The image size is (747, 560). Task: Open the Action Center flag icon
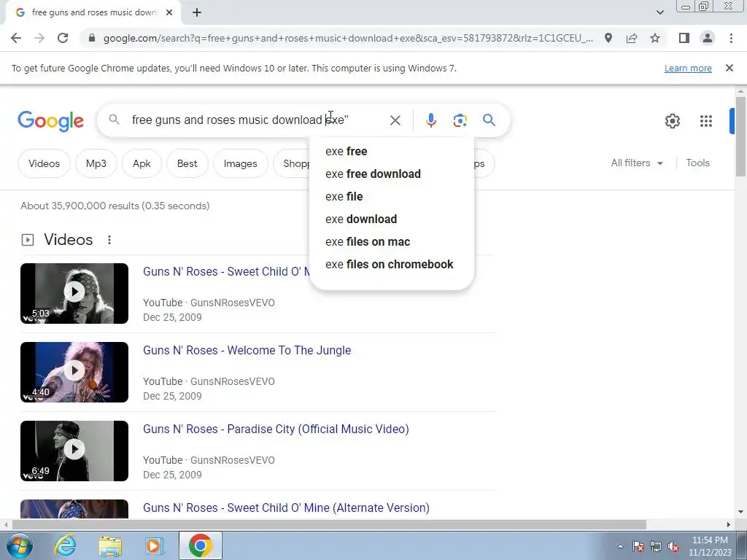[638, 547]
